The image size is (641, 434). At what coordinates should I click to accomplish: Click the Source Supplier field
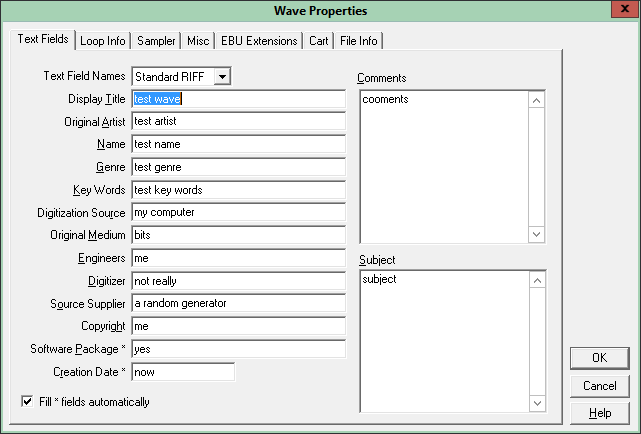(x=239, y=304)
